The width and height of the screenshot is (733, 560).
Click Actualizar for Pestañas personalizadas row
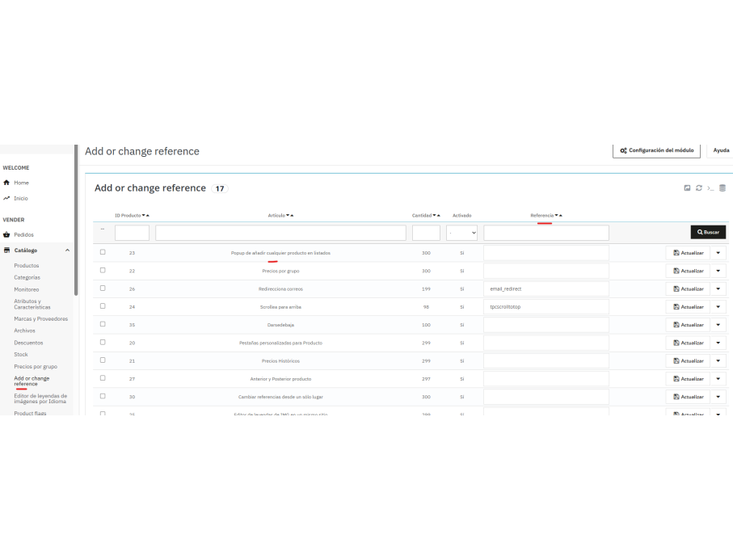688,343
